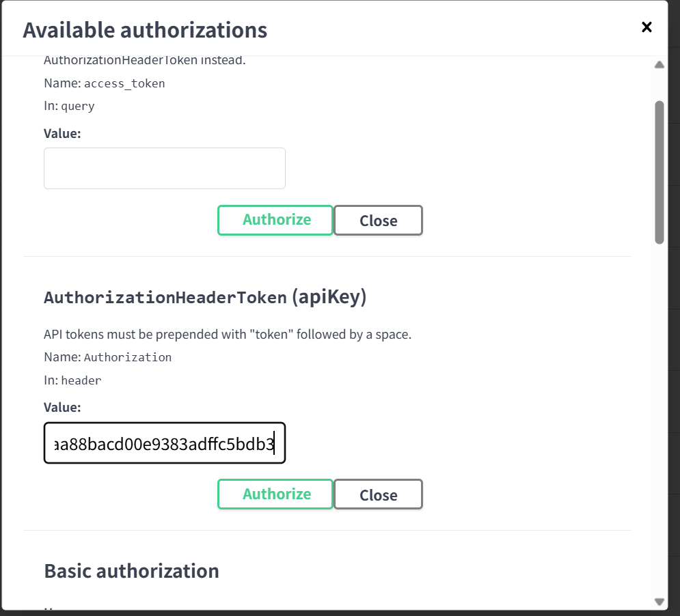Screen dimensions: 680x616
Task: Click the 'In: query' text
Action: tap(69, 106)
